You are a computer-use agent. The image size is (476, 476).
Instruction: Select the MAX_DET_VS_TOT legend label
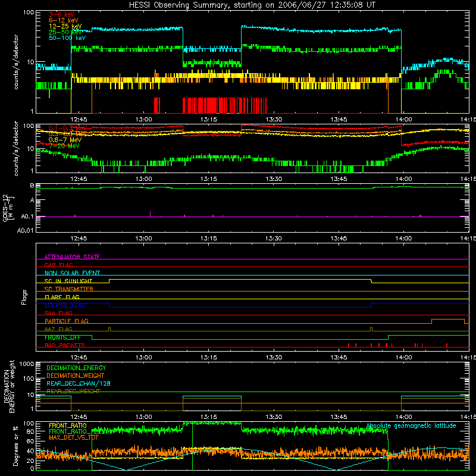pos(74,437)
